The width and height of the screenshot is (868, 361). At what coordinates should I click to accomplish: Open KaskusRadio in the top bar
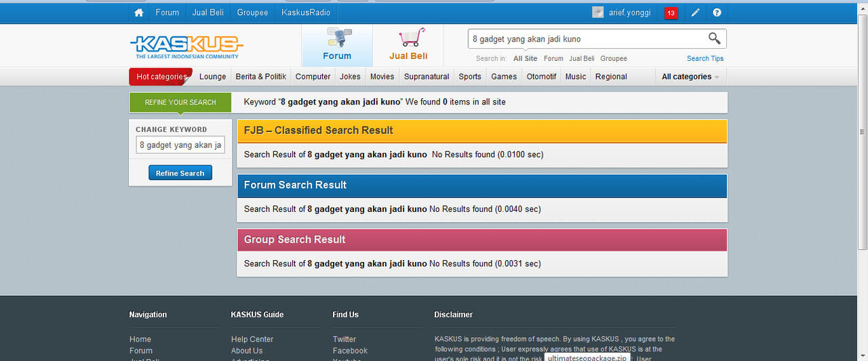coord(306,12)
